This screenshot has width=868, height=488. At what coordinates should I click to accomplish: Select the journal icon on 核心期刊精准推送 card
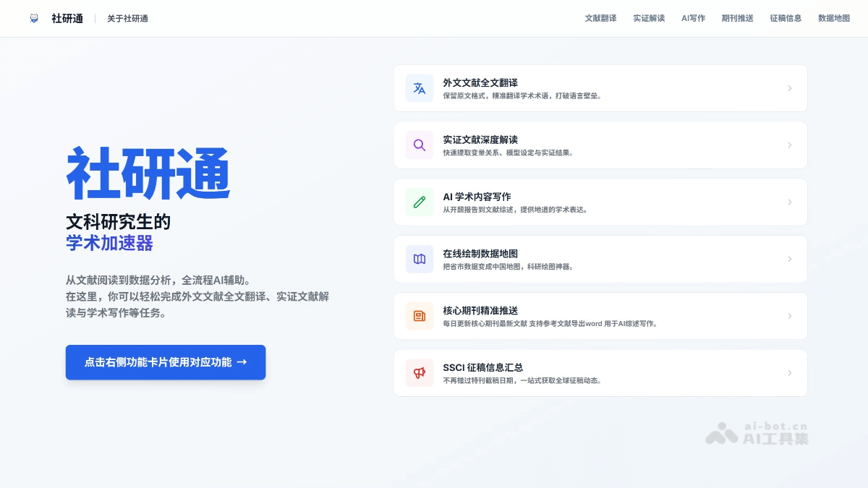420,315
